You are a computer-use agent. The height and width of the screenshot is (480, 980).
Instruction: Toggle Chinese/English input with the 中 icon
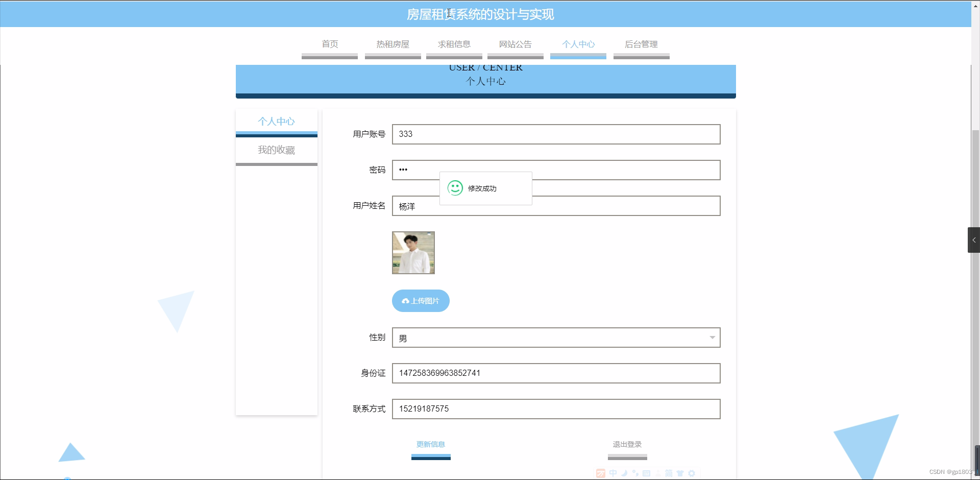coord(613,473)
